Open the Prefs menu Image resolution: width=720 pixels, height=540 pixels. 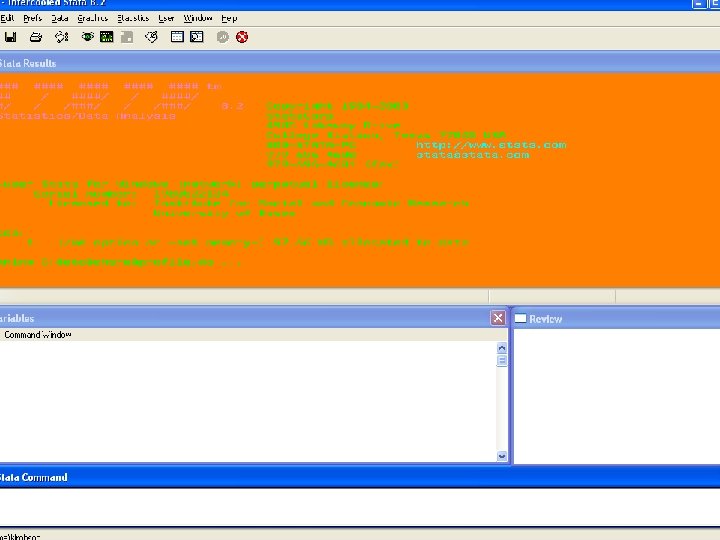point(33,18)
